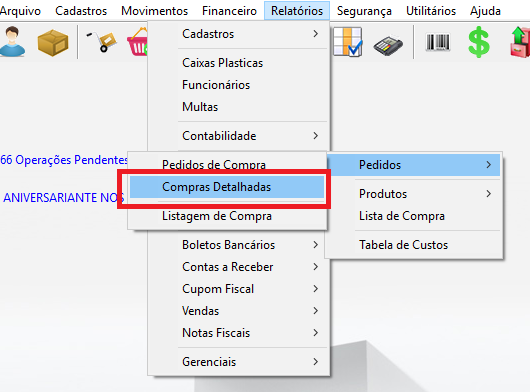Click the green dollar sign icon
Image resolution: width=530 pixels, height=392 pixels.
[479, 42]
